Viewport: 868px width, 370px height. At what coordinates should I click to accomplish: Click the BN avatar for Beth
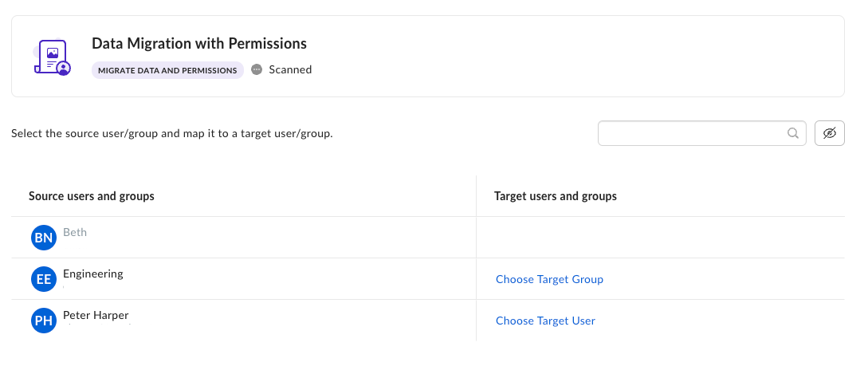pyautogui.click(x=44, y=238)
